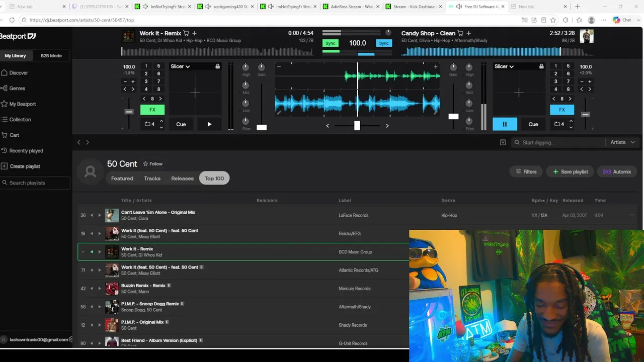Click Save playlist button
This screenshot has height=362, width=644.
571,171
